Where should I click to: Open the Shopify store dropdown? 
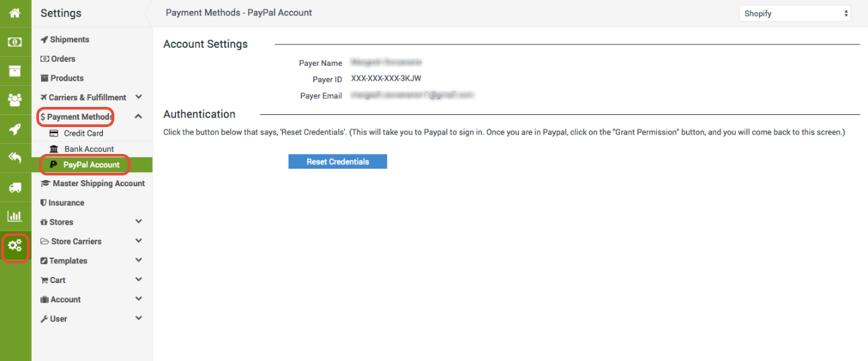[795, 13]
